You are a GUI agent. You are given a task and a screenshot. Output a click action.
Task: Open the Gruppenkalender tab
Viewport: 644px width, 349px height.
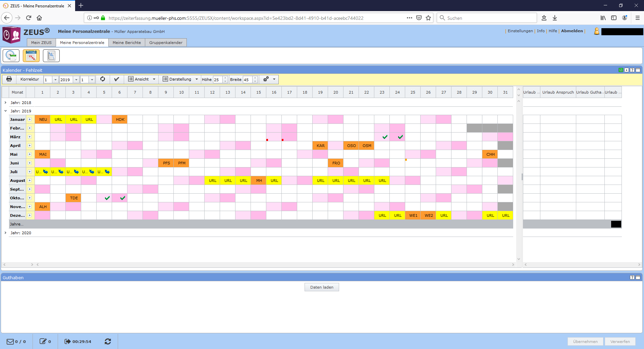tap(166, 43)
